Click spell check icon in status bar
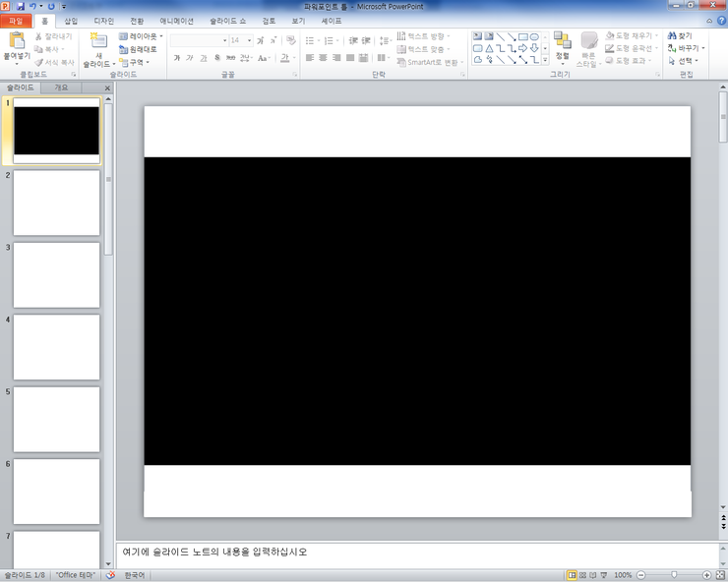Viewport: 728px width, 582px height. [110, 575]
